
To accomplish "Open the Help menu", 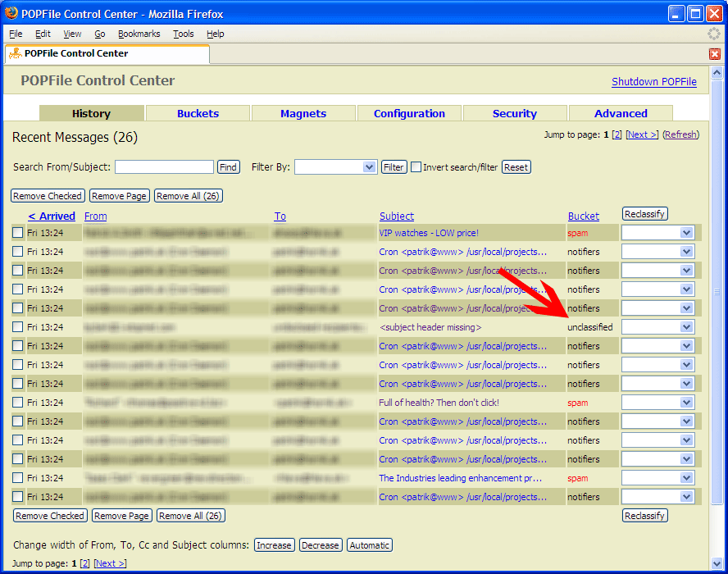I will 216,34.
